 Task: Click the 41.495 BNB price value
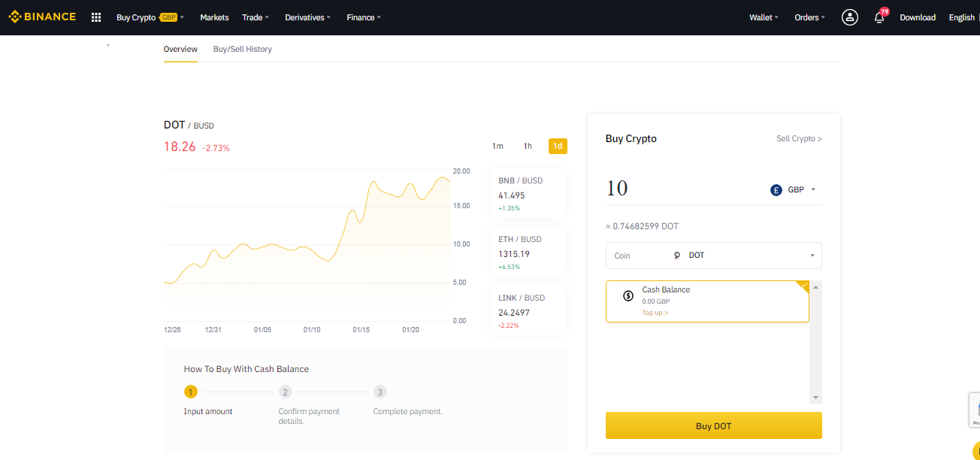click(x=512, y=195)
